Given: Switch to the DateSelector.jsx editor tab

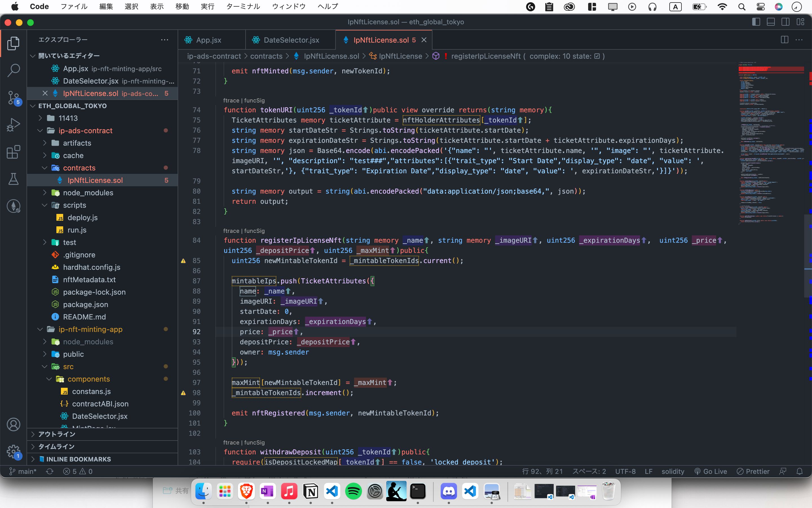Looking at the screenshot, I should 291,40.
